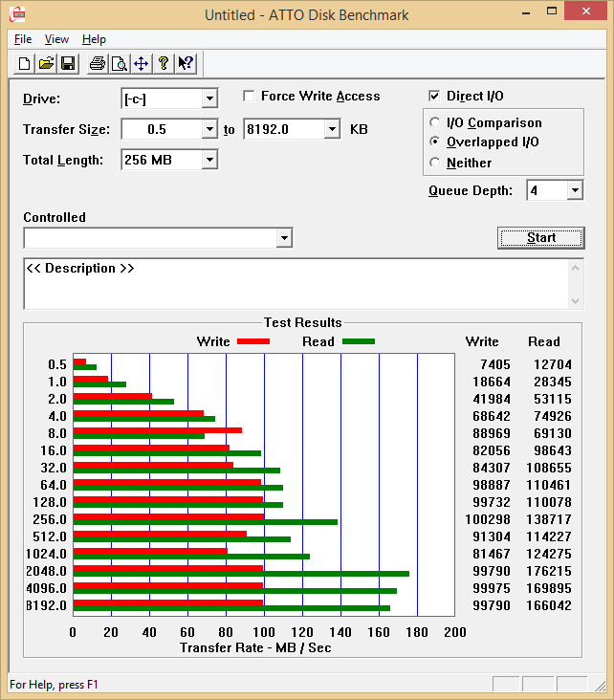This screenshot has height=700, width=614.
Task: Expand the Transfer Size start value dropdown
Action: click(x=209, y=129)
